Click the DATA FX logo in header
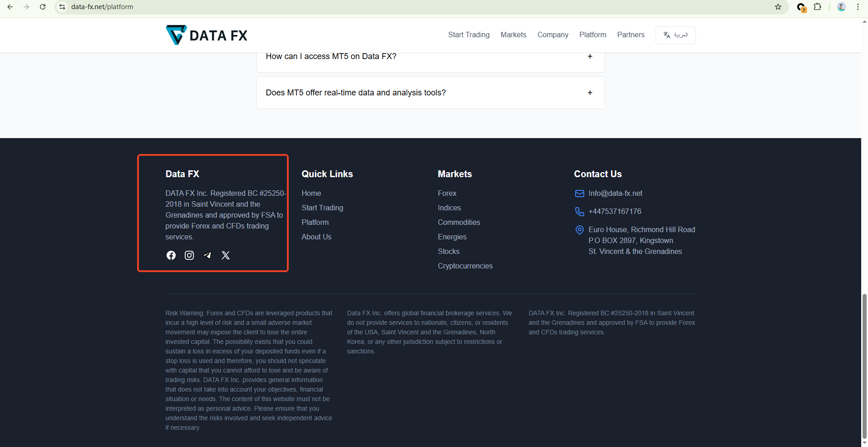868x447 pixels. pos(207,35)
